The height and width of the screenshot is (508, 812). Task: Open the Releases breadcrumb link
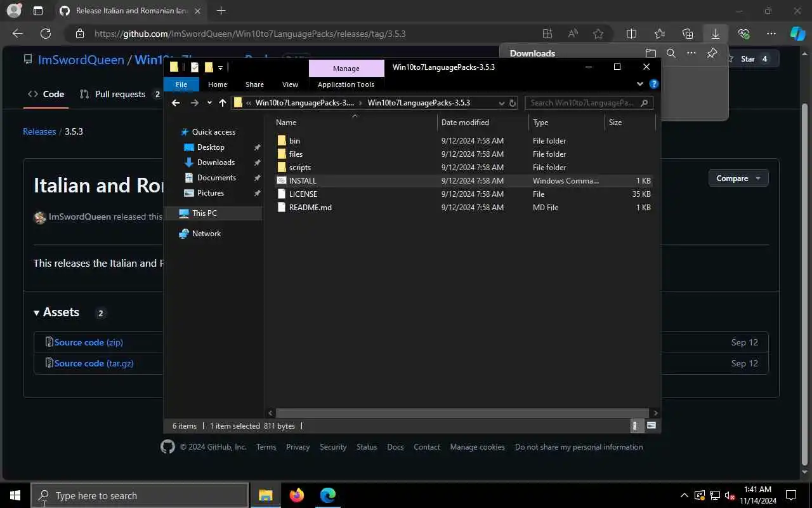click(x=39, y=131)
